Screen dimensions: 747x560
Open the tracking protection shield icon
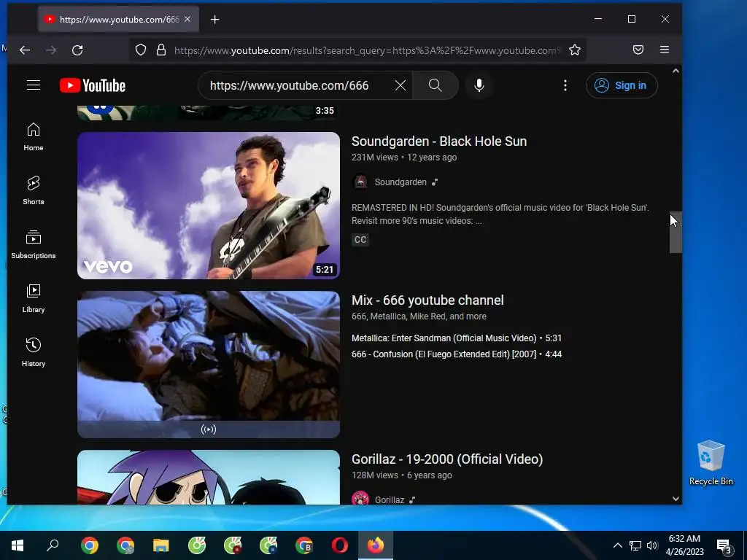[x=141, y=50]
